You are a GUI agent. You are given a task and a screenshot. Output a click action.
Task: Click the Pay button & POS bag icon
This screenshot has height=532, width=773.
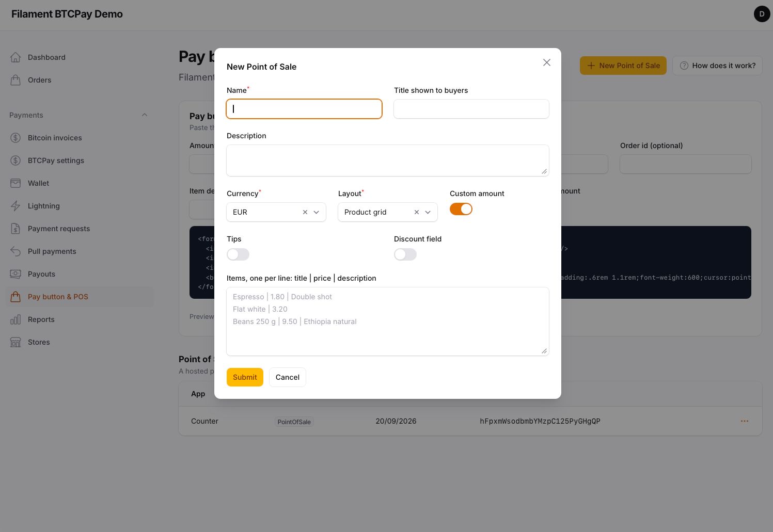tap(15, 297)
